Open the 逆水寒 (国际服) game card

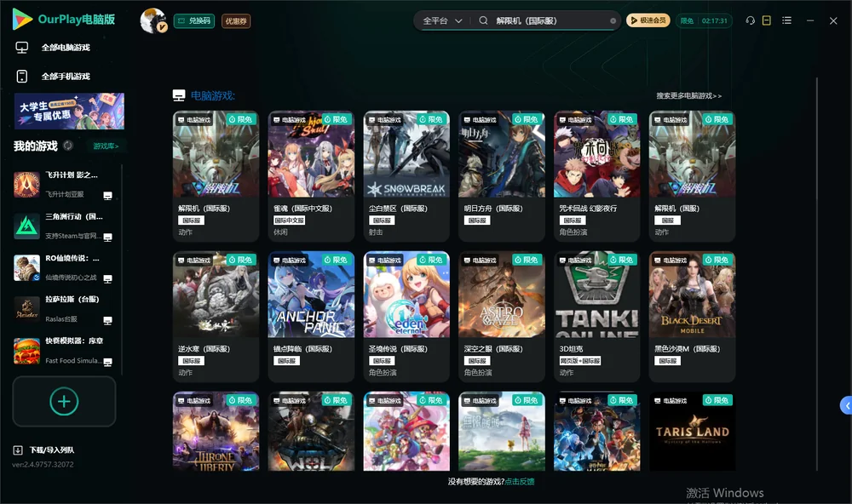pyautogui.click(x=216, y=317)
